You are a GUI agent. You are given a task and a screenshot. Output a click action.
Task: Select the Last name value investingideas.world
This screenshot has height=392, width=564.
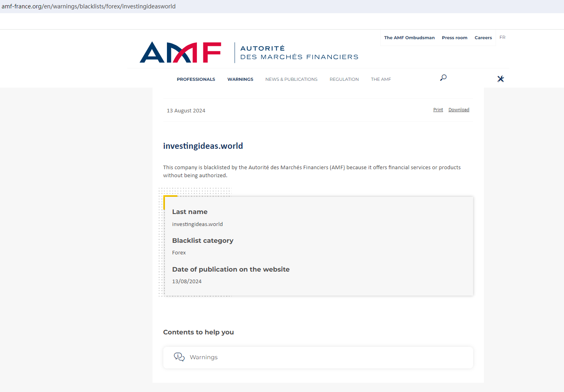[197, 224]
